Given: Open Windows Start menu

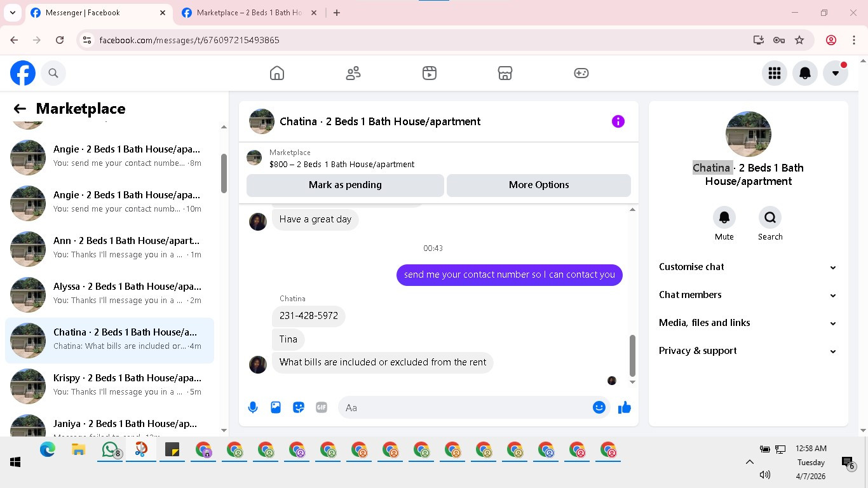Looking at the screenshot, I should (15, 463).
